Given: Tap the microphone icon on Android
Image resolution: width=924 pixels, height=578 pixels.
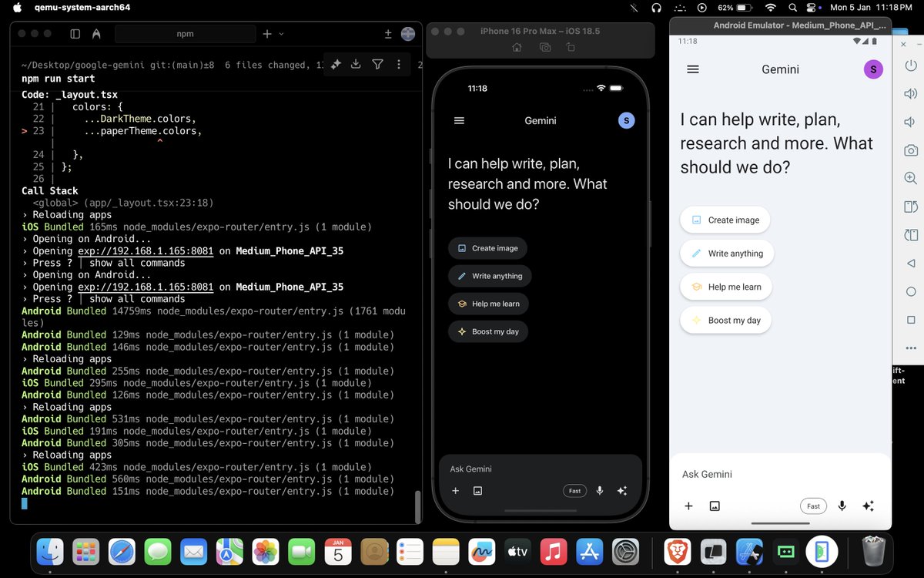Looking at the screenshot, I should click(842, 506).
